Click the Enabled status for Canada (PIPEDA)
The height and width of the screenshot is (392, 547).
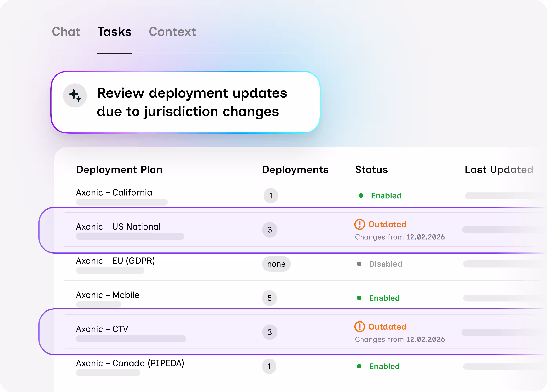pos(384,367)
